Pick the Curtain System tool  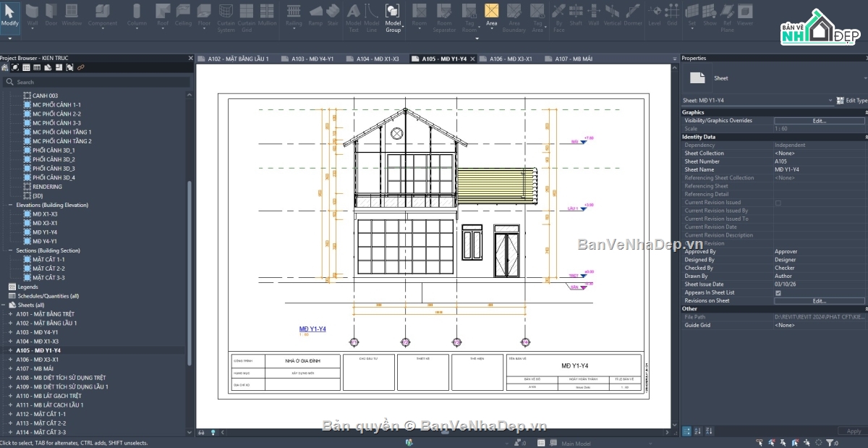pos(226,17)
